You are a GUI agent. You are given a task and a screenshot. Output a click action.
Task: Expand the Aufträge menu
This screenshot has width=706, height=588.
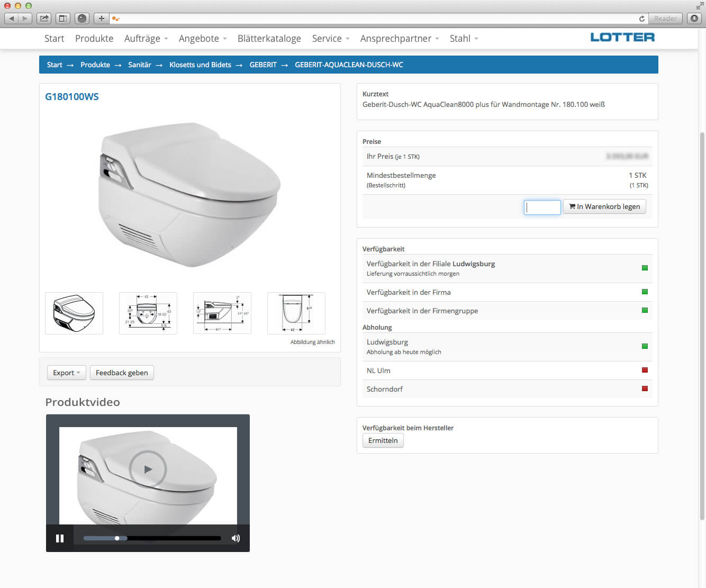point(146,39)
